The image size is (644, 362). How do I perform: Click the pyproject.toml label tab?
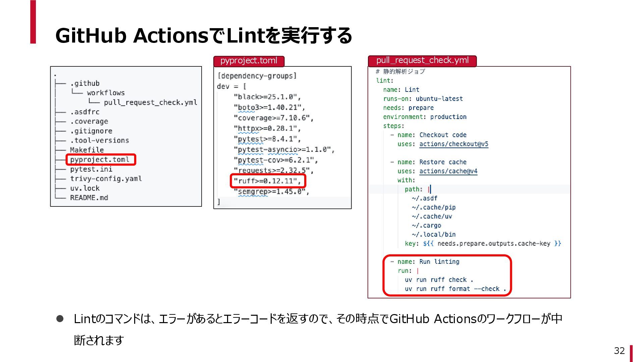(x=249, y=61)
